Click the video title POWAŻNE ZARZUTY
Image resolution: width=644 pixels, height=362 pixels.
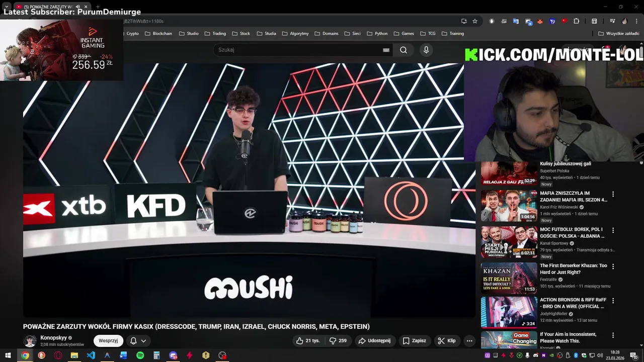(x=196, y=326)
